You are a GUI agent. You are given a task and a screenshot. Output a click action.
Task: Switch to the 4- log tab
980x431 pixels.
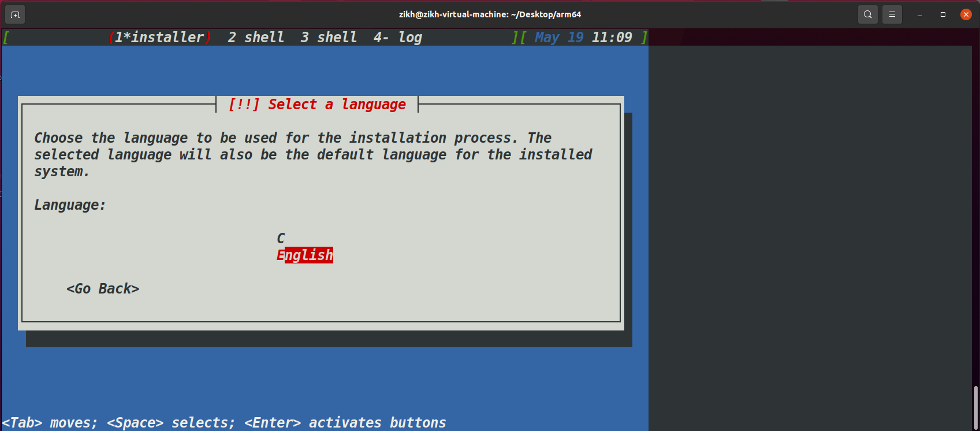tap(398, 38)
